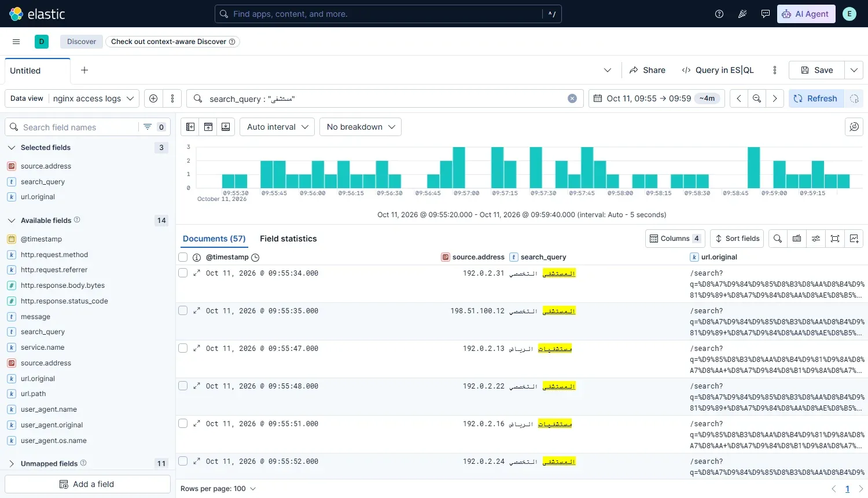Select the Documents (57) tab
This screenshot has width=868, height=498.
click(214, 239)
